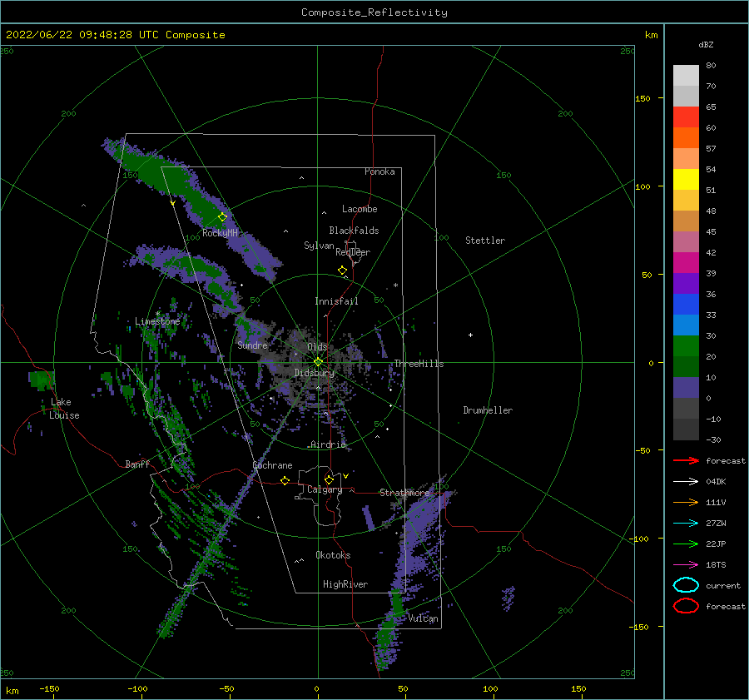Click the yellow diamond marker above RockyMH
This screenshot has height=700, width=749.
click(222, 217)
